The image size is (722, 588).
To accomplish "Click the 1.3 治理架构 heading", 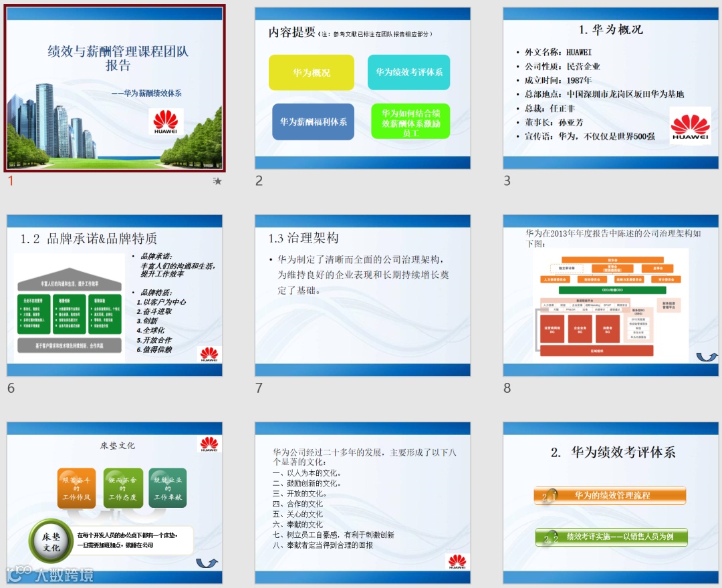I will point(304,238).
